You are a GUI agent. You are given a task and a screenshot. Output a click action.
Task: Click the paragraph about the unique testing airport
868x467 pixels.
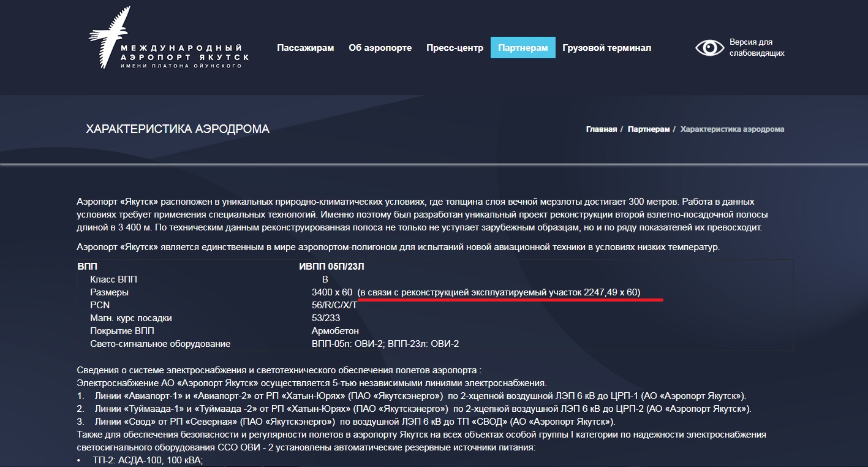coord(398,247)
